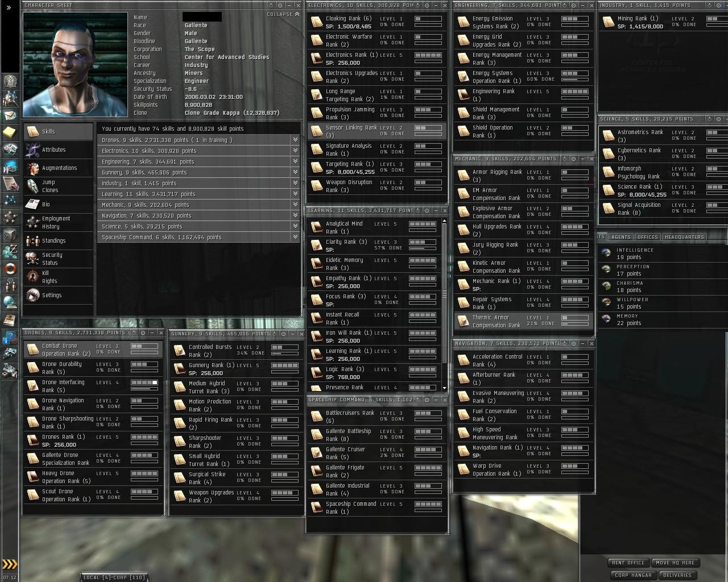Click the Memory attribute icon
This screenshot has height=582, width=728.
tap(606, 319)
